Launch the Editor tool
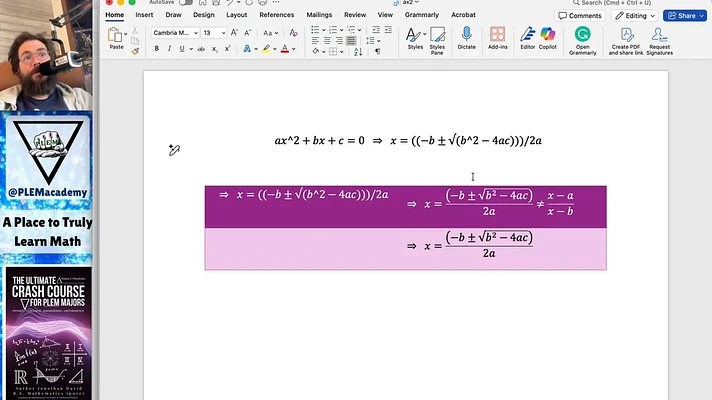Viewport: 712px width, 400px height. tap(528, 38)
